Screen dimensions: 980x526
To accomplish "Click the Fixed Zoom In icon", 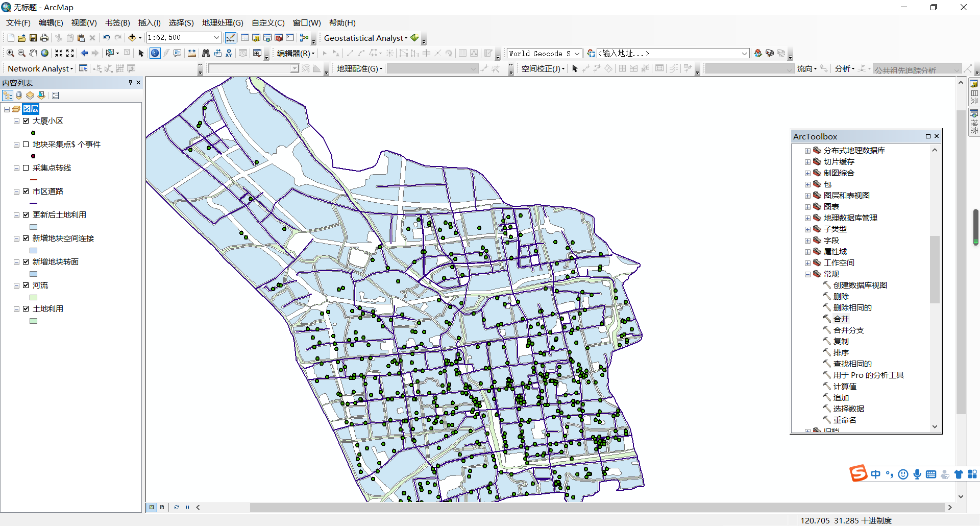I will tap(59, 53).
